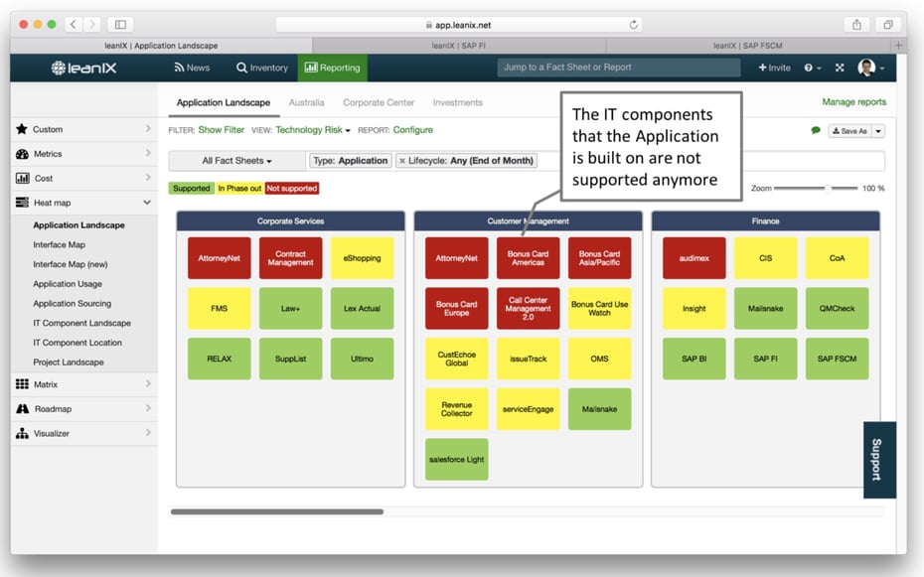Click the Safari address bar
Image resolution: width=924 pixels, height=577 pixels.
[458, 25]
